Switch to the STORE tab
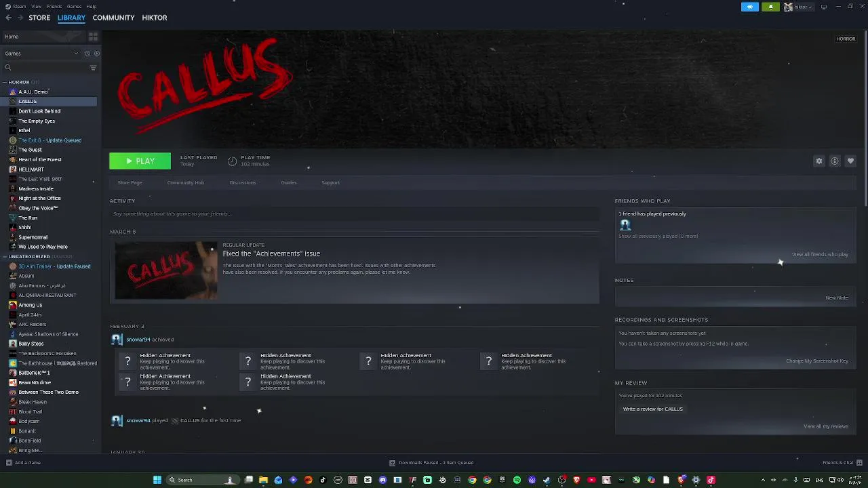 (39, 18)
